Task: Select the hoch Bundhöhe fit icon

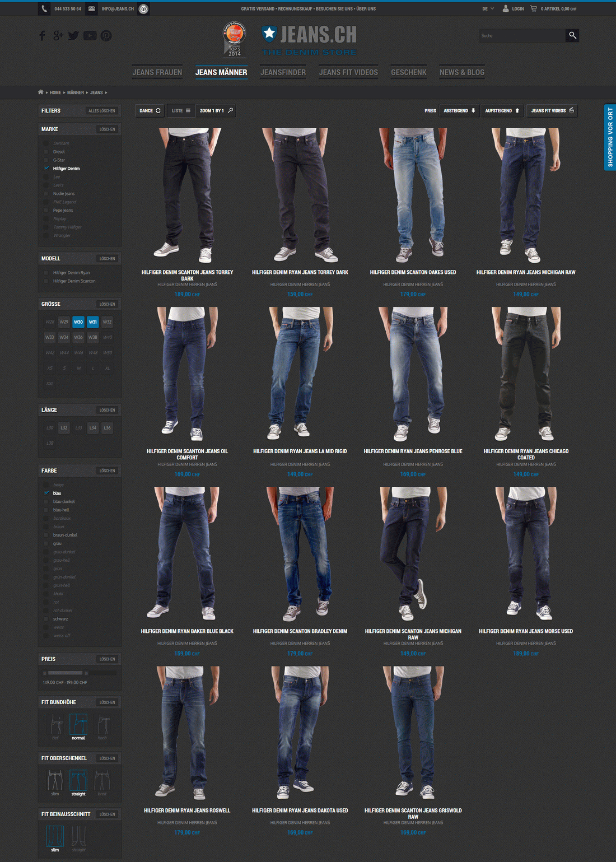Action: pyautogui.click(x=103, y=725)
